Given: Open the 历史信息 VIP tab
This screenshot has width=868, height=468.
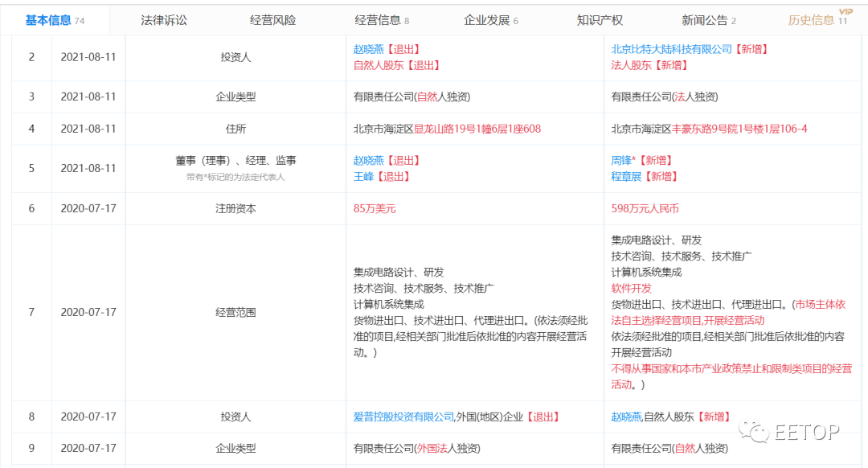Looking at the screenshot, I should 818,20.
